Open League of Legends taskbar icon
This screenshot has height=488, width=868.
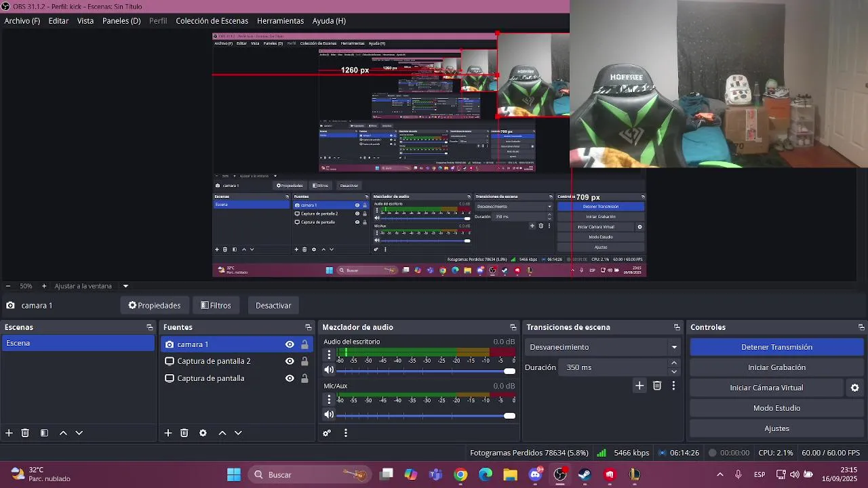[x=635, y=474]
